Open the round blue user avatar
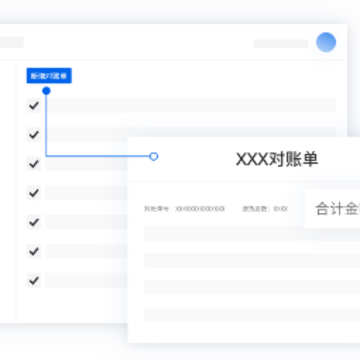 coord(326,42)
